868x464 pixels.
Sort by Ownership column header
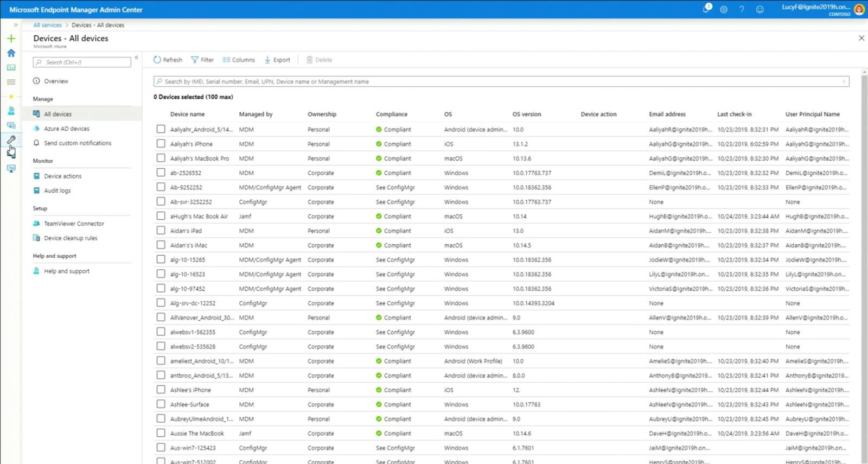(x=322, y=114)
